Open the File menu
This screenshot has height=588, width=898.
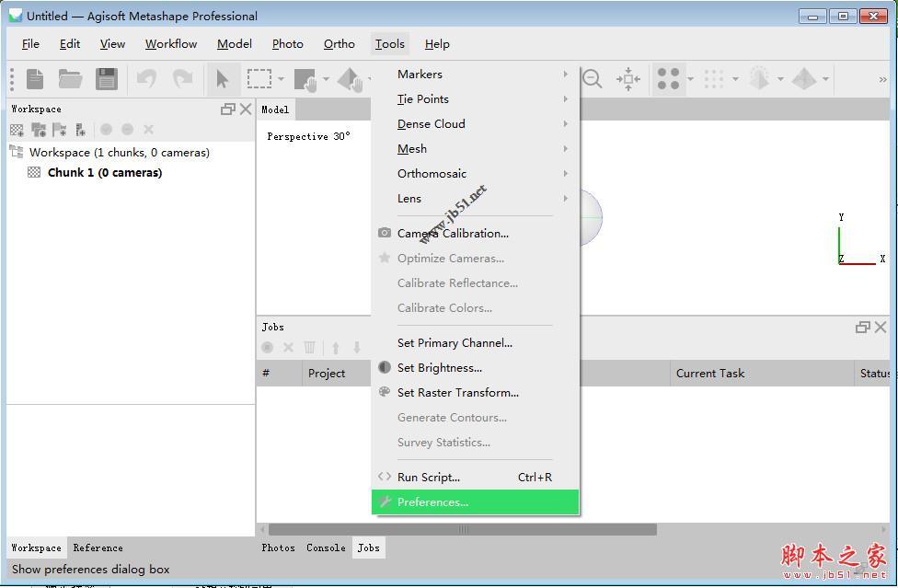tap(30, 44)
